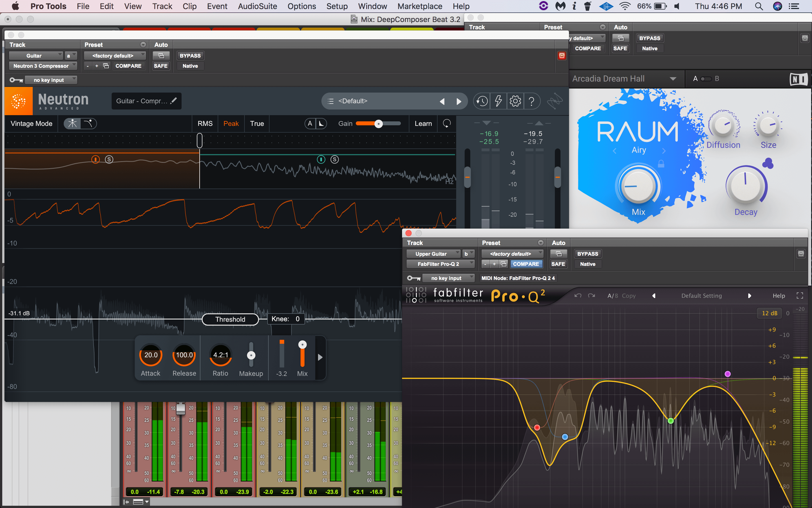Open the Event menu

click(x=217, y=6)
